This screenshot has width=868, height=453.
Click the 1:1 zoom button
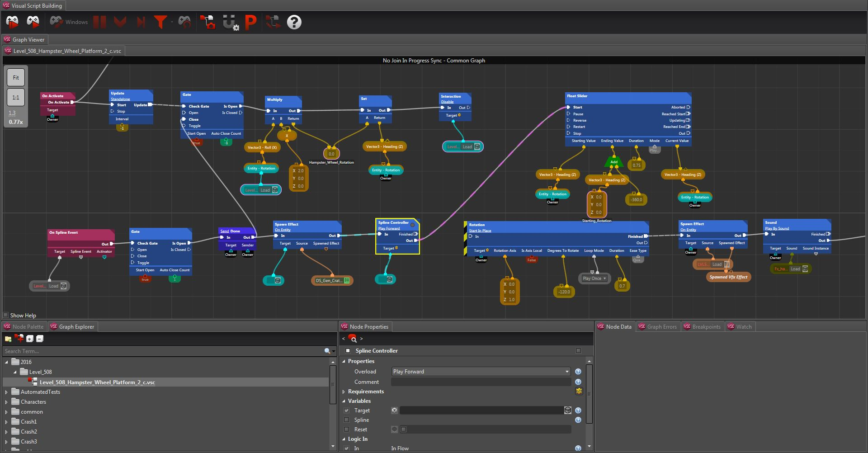point(16,97)
